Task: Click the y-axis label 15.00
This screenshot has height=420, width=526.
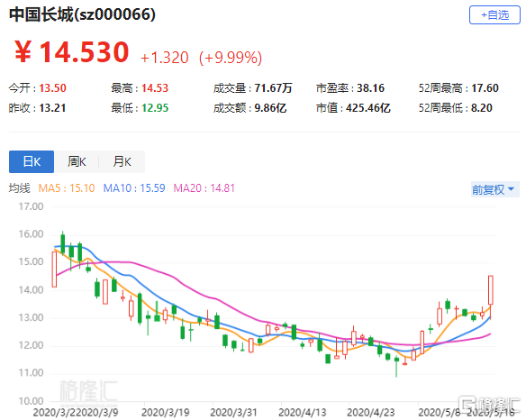Action: pos(31,262)
